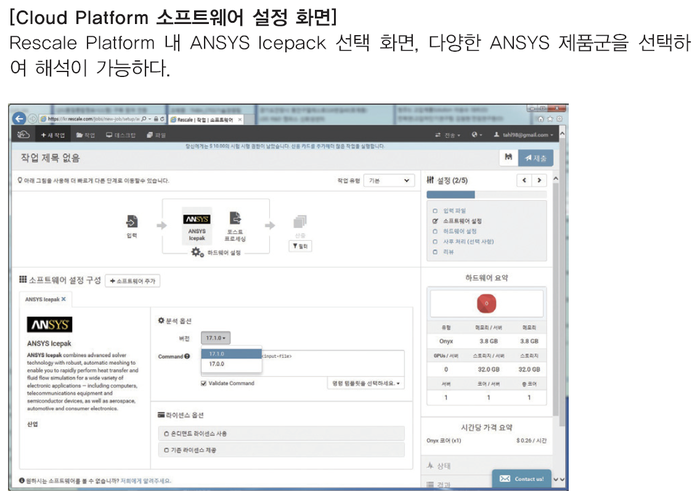Click the Onyx hardware type cell
This screenshot has height=502, width=700.
coord(446,341)
